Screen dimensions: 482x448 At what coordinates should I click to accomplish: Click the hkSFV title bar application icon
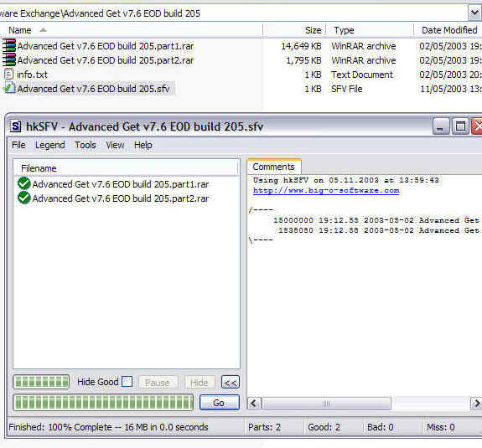pyautogui.click(x=16, y=126)
